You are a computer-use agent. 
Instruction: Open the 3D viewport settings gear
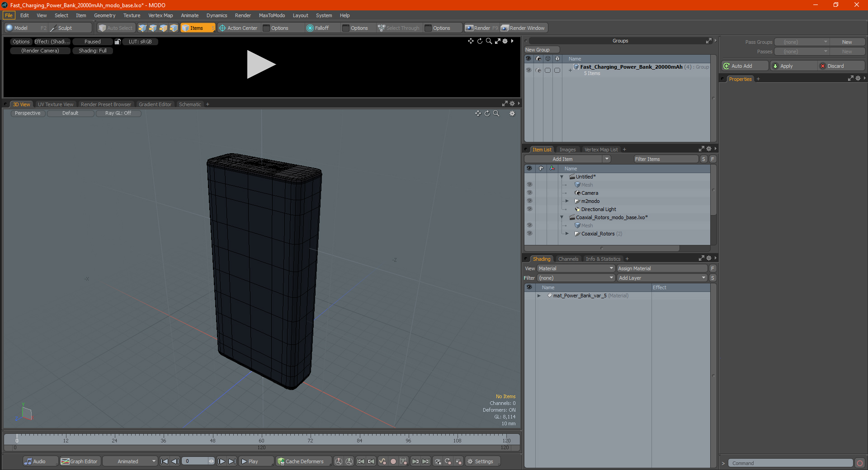point(512,113)
